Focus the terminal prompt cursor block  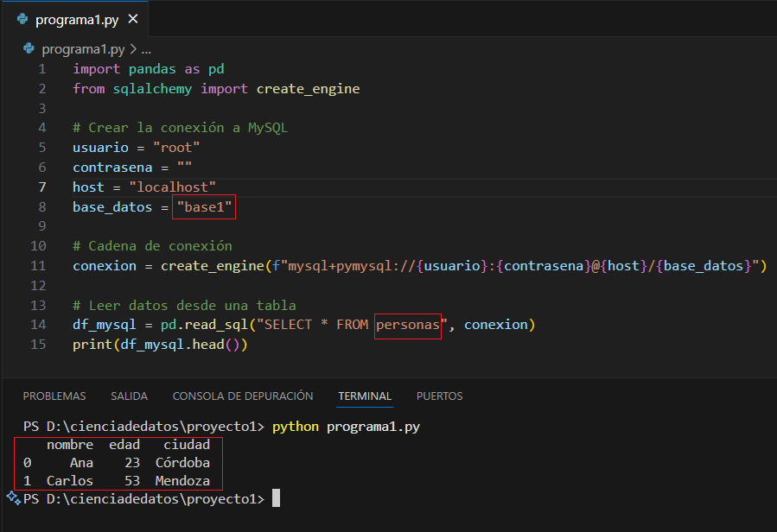point(276,499)
